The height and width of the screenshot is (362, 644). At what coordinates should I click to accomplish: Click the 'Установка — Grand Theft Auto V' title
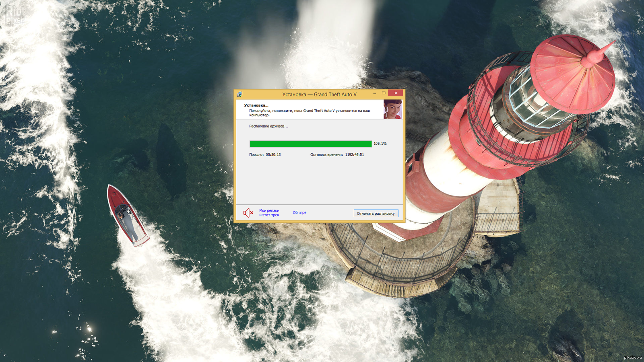[x=319, y=95]
